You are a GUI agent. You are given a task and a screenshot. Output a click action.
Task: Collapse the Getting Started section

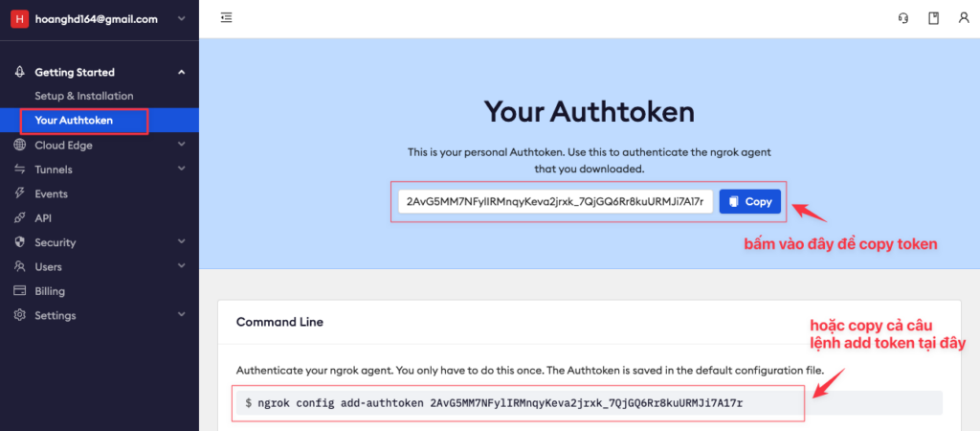pyautogui.click(x=181, y=73)
